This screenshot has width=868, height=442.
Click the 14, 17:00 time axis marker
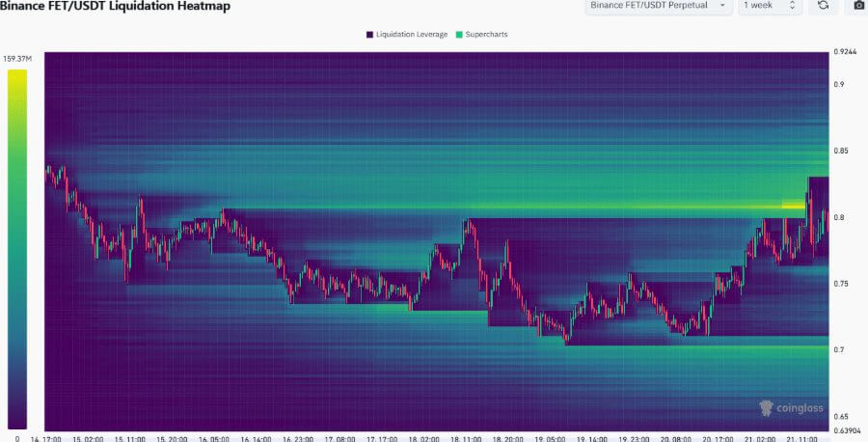click(x=46, y=437)
